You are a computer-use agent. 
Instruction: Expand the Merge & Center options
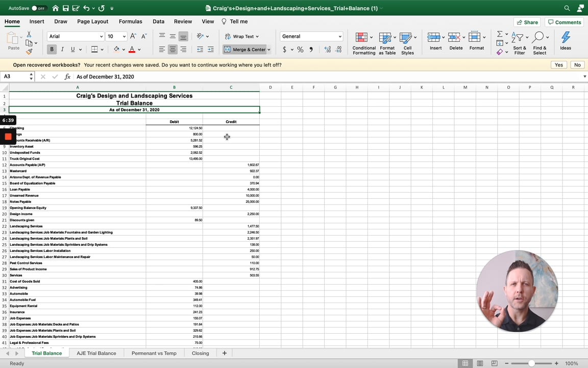point(269,49)
